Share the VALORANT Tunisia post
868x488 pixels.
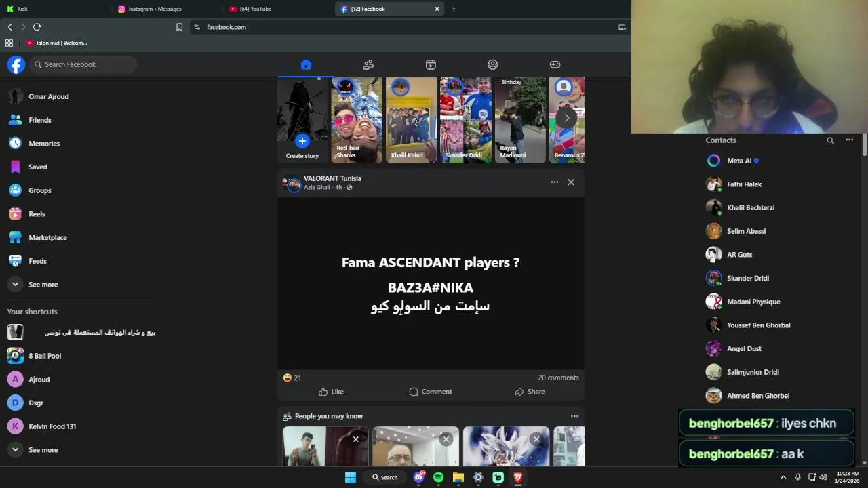click(530, 392)
